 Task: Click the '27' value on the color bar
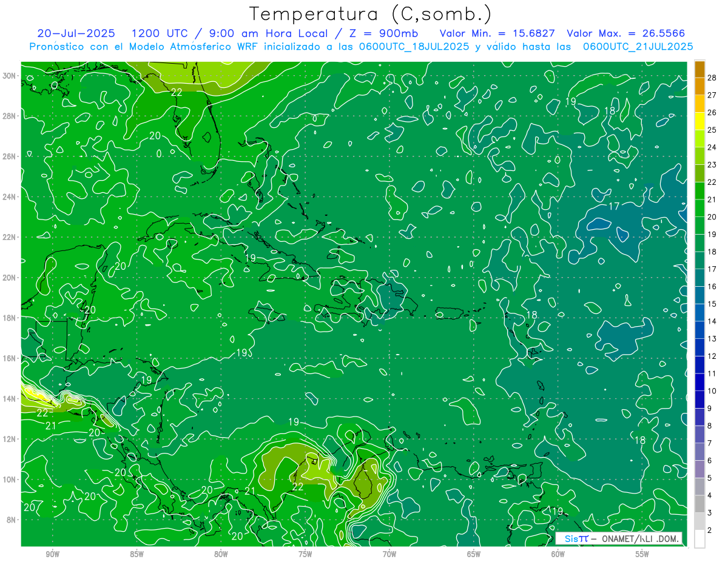pyautogui.click(x=712, y=95)
